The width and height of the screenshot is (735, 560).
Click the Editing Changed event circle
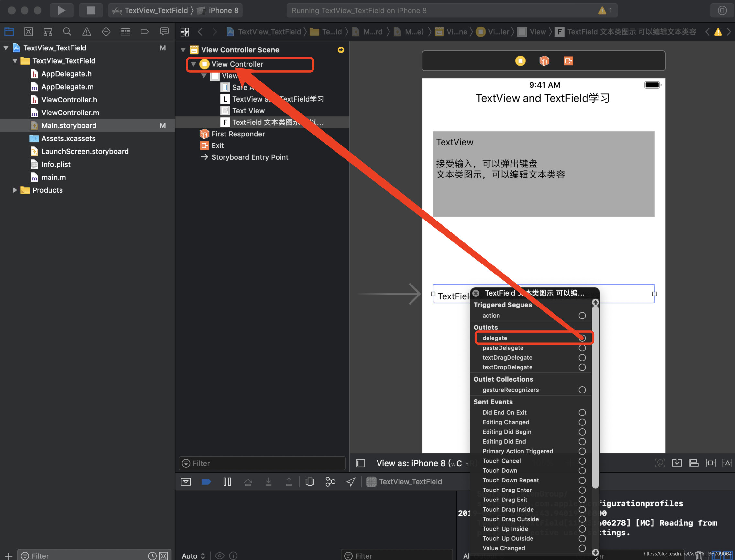click(x=582, y=422)
